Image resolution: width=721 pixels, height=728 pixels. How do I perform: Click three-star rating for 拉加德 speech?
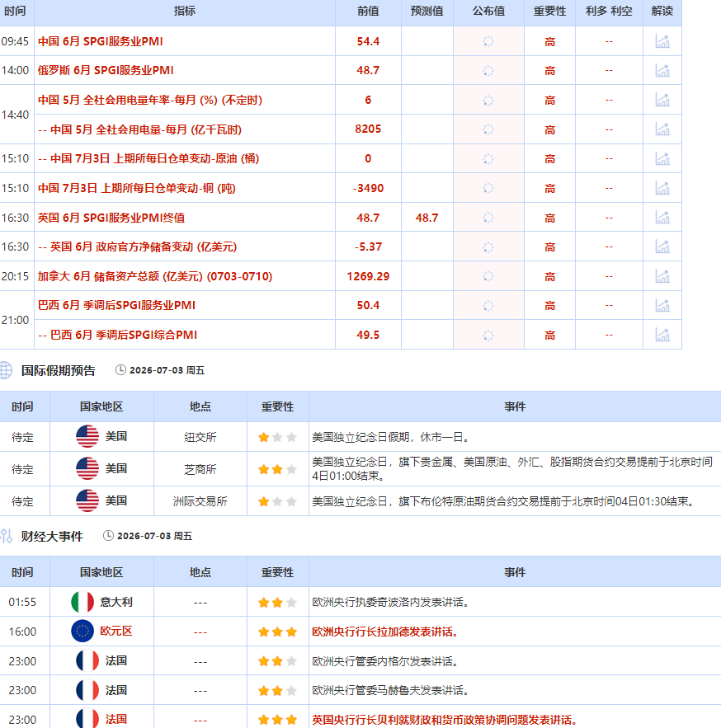tap(277, 632)
